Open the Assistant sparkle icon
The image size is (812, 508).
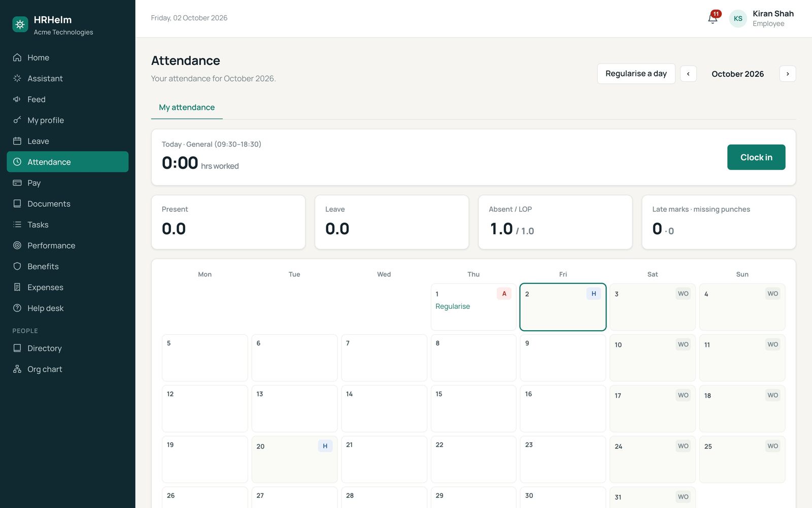point(17,78)
